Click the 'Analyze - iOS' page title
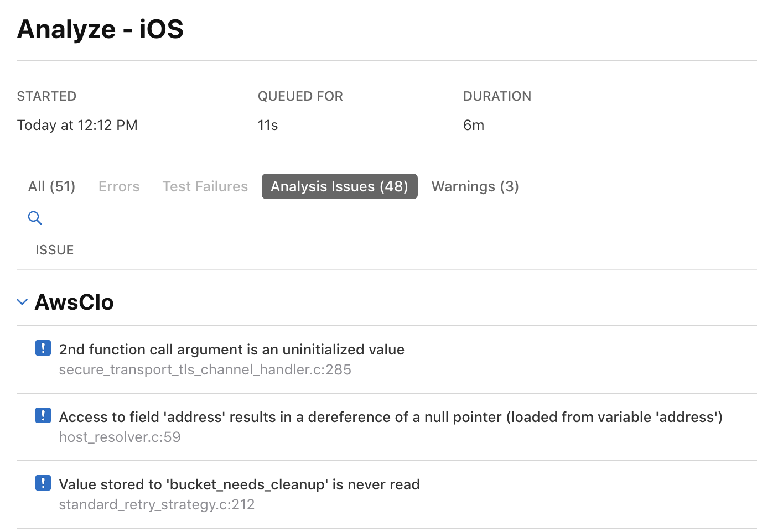Screen dimensions: 757x532 [100, 29]
